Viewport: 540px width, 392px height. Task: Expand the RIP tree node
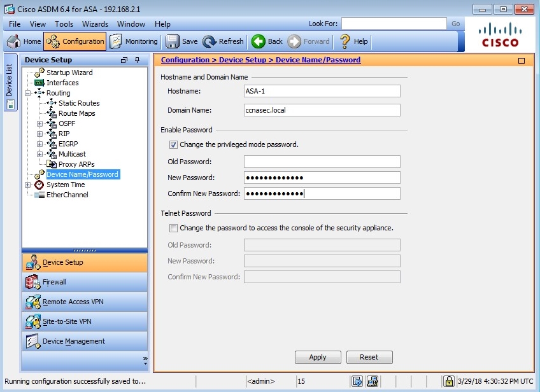tap(40, 134)
